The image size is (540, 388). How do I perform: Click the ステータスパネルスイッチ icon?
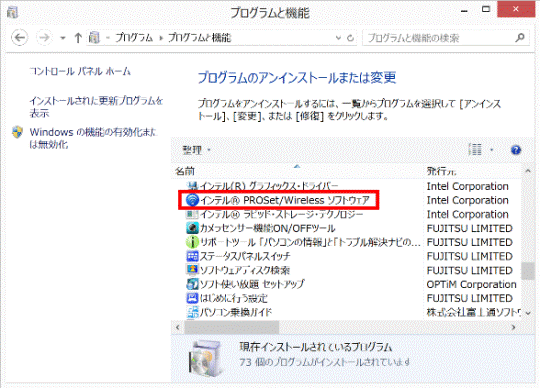coord(192,256)
